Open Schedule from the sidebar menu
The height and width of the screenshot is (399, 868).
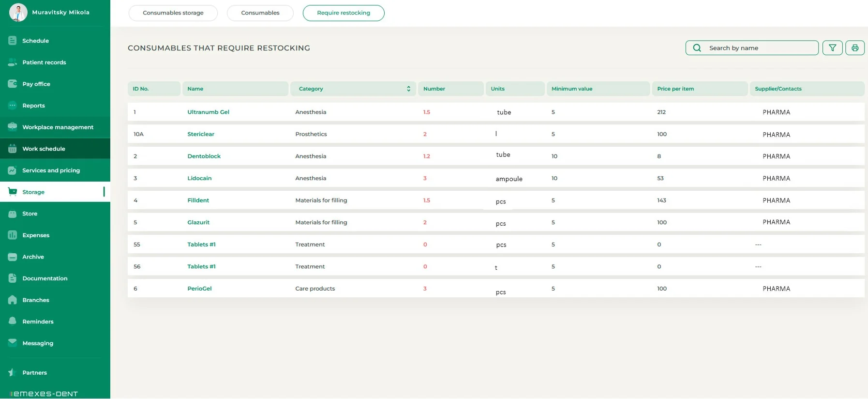pyautogui.click(x=35, y=41)
